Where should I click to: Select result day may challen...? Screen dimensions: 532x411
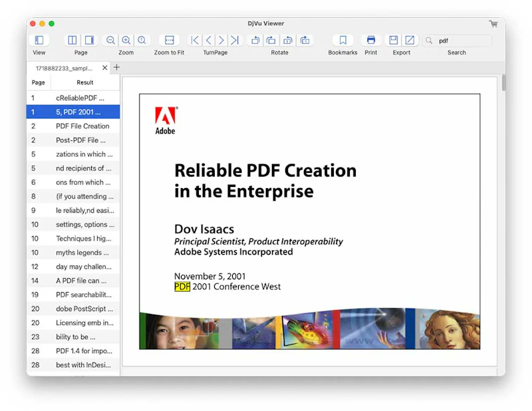pos(73,267)
